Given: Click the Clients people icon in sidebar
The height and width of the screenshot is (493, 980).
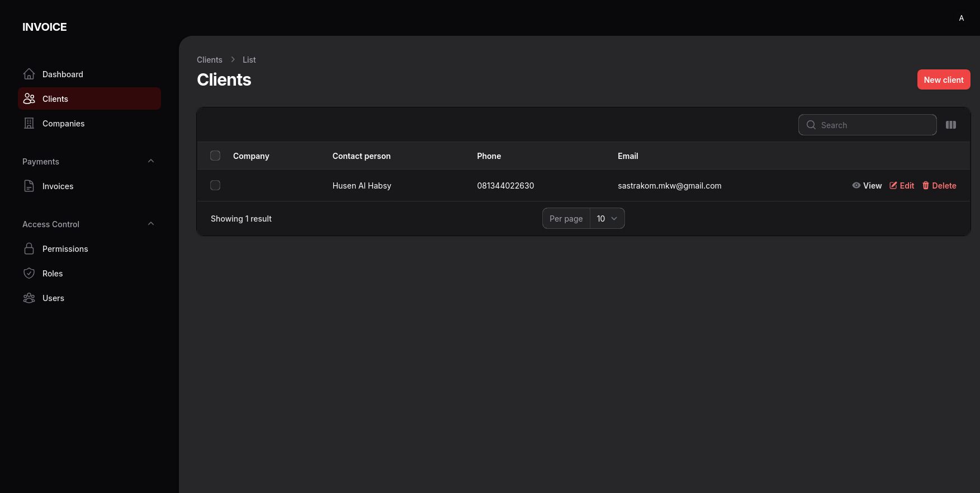Looking at the screenshot, I should click(x=29, y=99).
